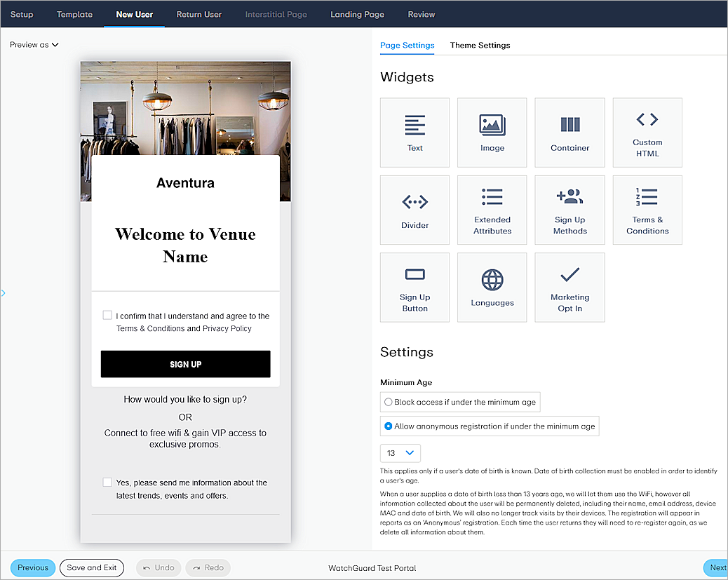The image size is (728, 580).
Task: Insert the Marketing Opt In widget
Action: click(x=569, y=287)
